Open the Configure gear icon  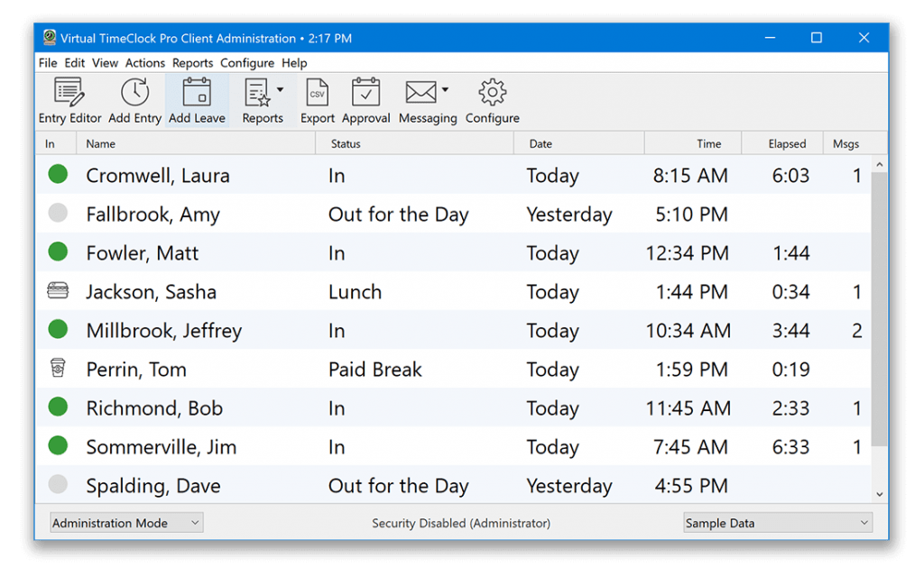[x=492, y=92]
